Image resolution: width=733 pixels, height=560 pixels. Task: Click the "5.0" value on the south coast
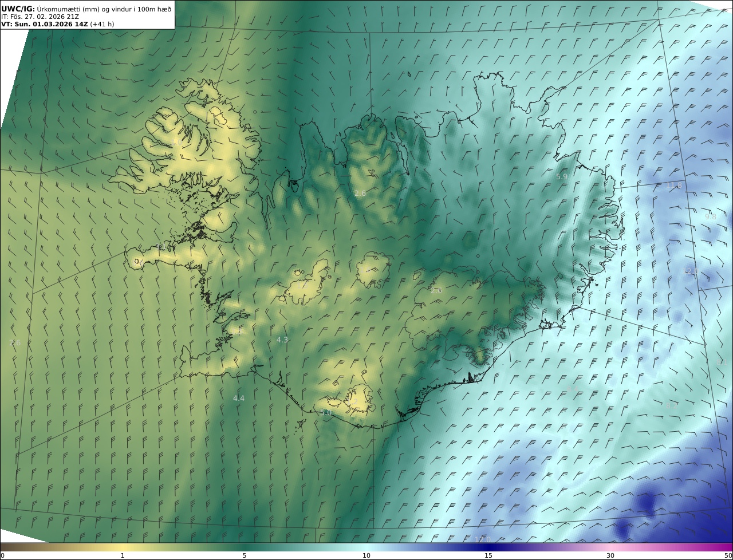coord(326,412)
